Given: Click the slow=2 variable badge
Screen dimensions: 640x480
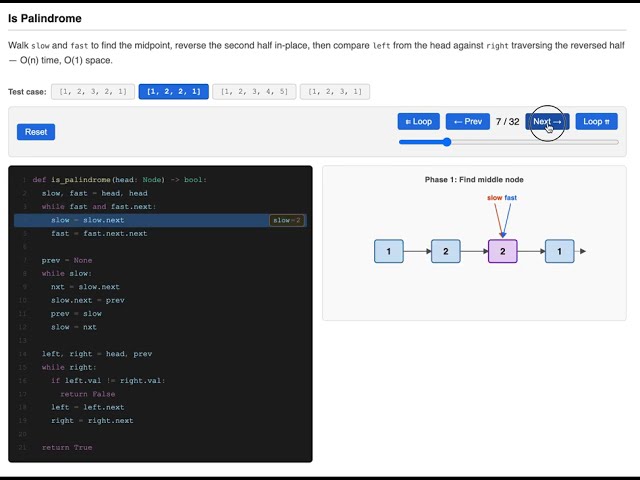Looking at the screenshot, I should click(287, 220).
